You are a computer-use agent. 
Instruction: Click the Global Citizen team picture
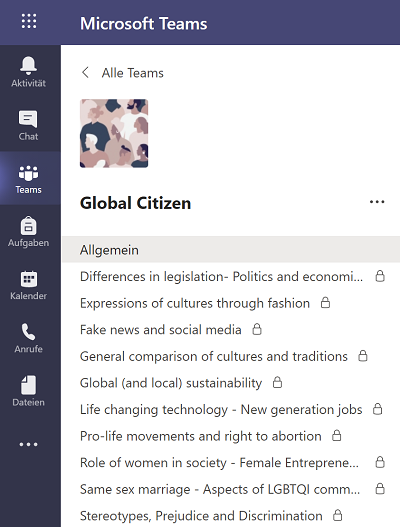pyautogui.click(x=114, y=133)
